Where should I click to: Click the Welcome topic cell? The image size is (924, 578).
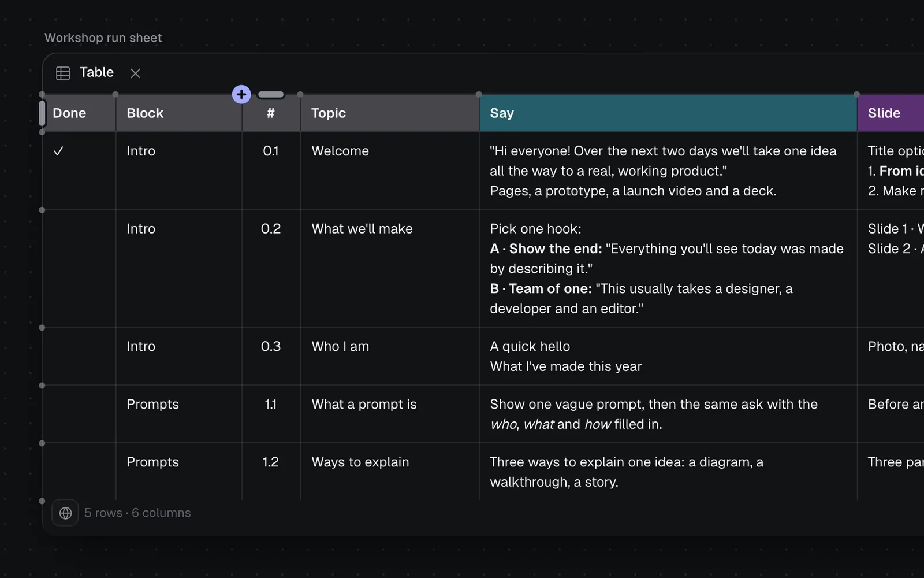click(x=390, y=171)
